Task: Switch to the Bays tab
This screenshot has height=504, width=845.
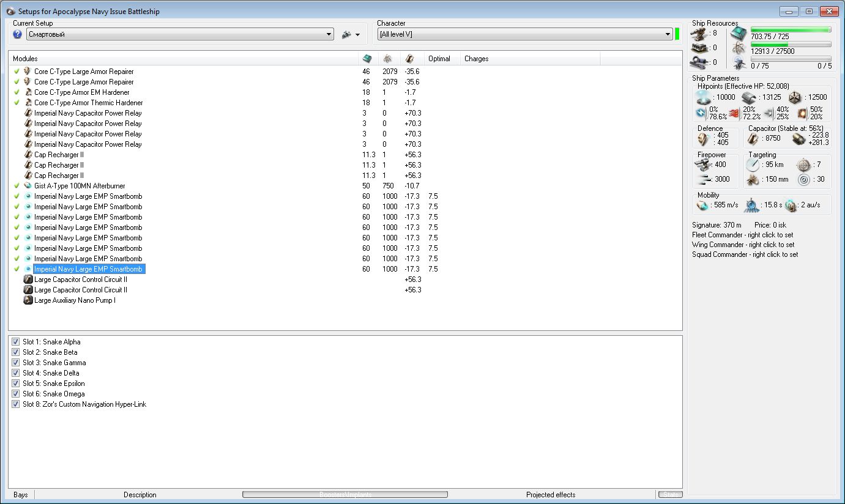Action: click(x=21, y=495)
